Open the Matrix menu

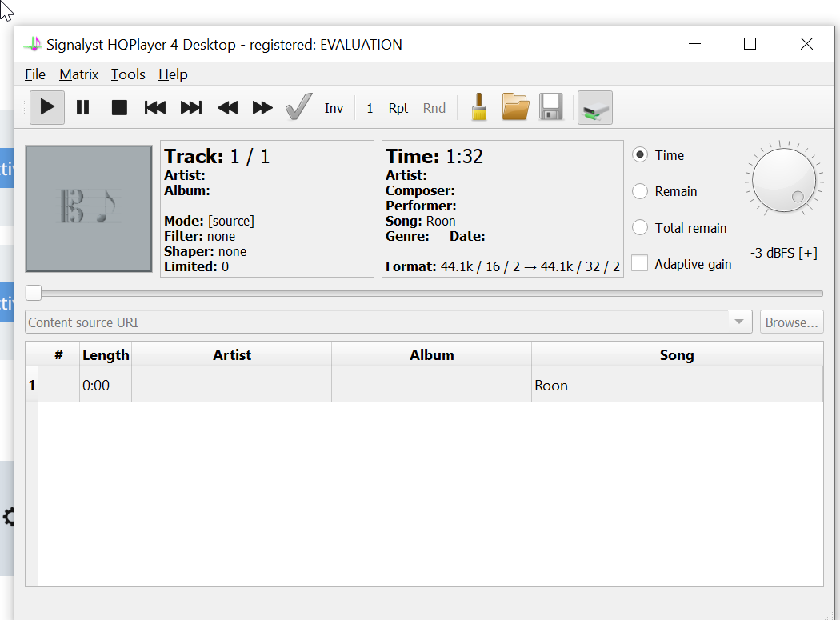(x=78, y=74)
